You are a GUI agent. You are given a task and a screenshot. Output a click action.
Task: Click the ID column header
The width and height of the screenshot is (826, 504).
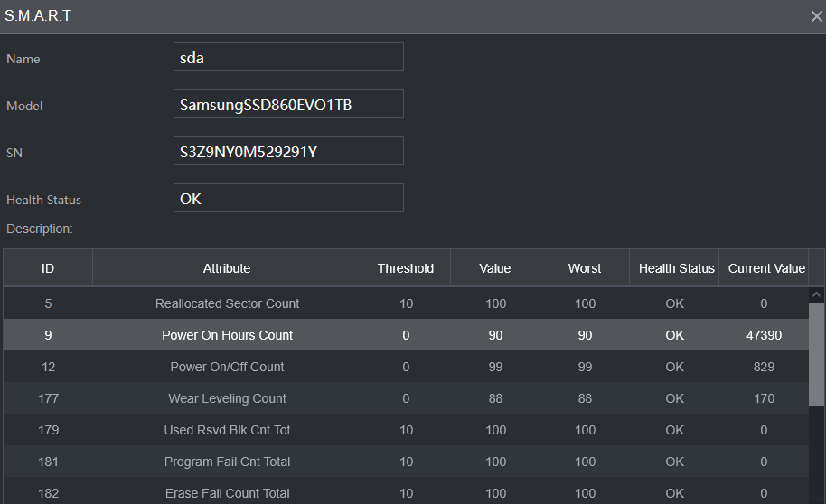coord(48,268)
